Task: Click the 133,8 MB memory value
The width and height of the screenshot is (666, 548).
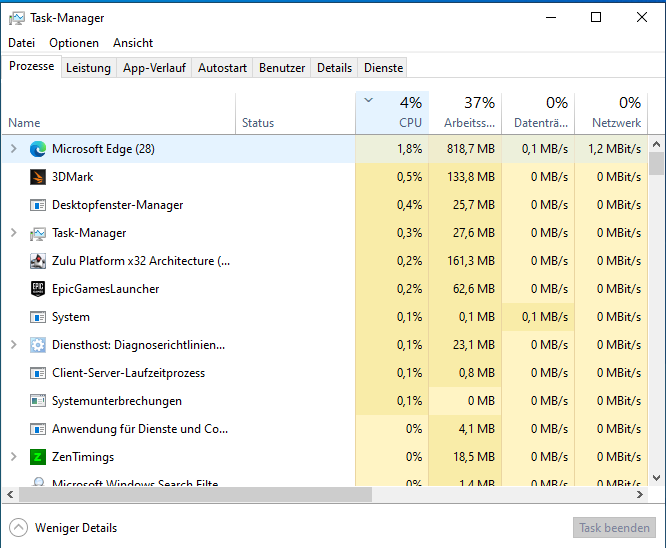Action: (471, 177)
